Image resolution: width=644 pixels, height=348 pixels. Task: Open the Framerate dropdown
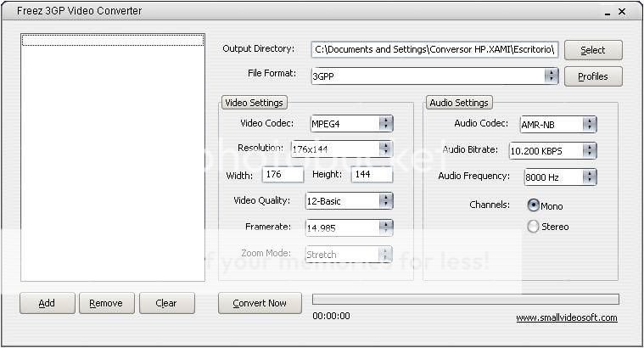click(x=385, y=227)
